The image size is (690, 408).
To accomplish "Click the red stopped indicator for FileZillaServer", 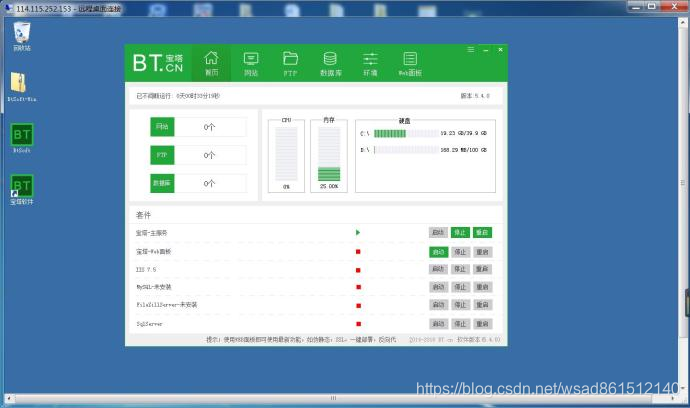I will coord(358,305).
